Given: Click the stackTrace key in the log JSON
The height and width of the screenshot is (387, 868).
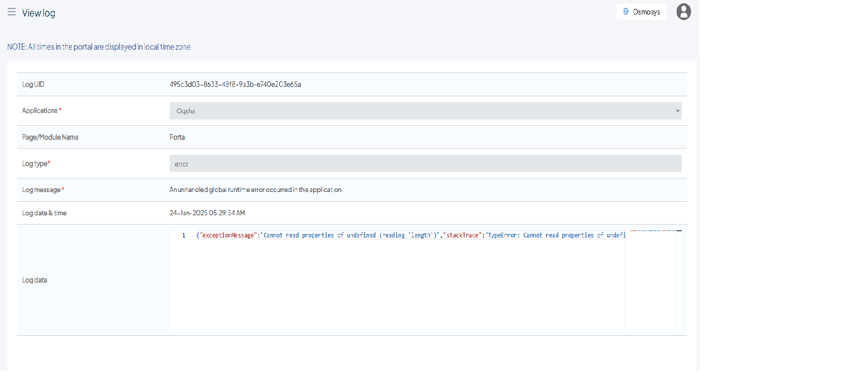Looking at the screenshot, I should (462, 235).
